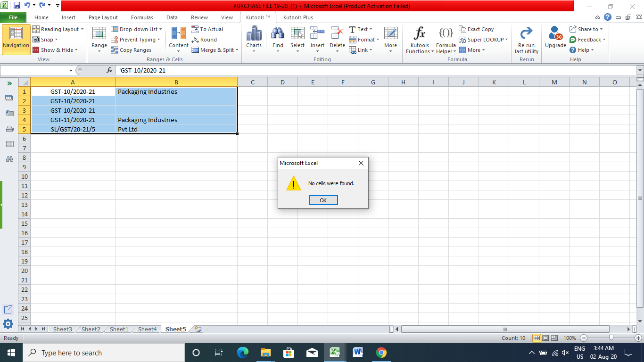Switch to Sheet1 worksheet tab
Image resolution: width=644 pixels, height=362 pixels.
click(x=119, y=329)
